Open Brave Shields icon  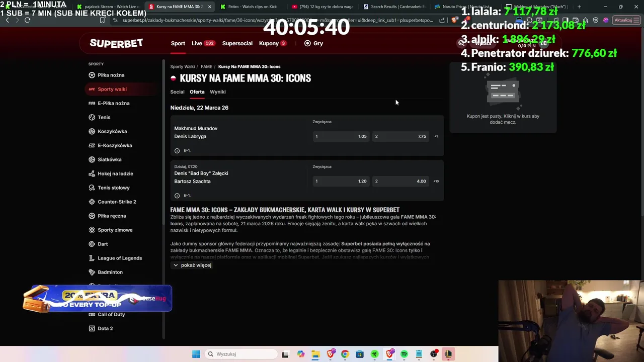tap(454, 20)
